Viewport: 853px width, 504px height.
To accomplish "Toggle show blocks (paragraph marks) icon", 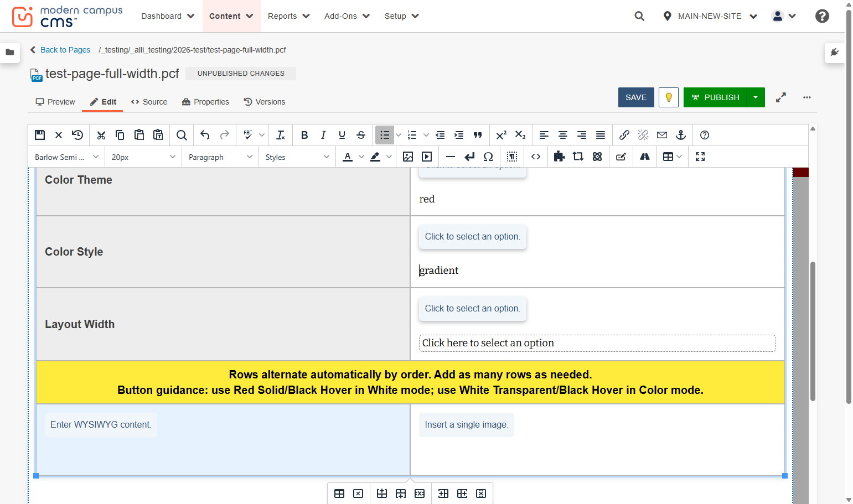I will tap(512, 157).
